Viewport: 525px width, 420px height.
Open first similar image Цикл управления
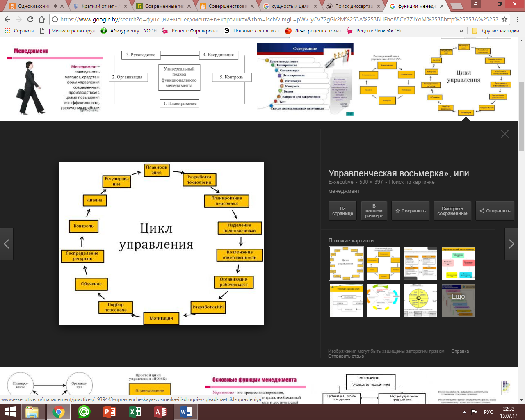(x=346, y=263)
